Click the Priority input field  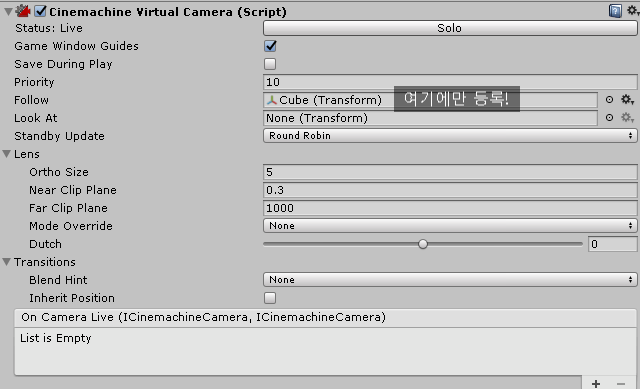[x=450, y=82]
